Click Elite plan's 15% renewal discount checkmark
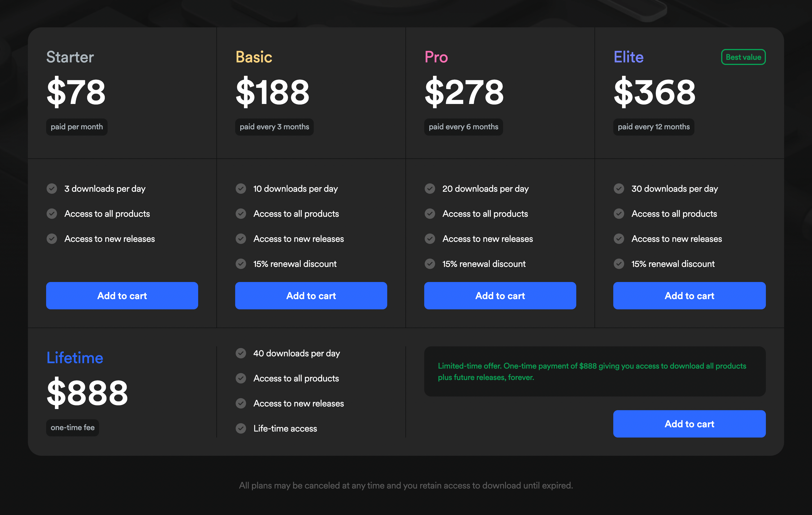This screenshot has width=812, height=515. [x=619, y=264]
